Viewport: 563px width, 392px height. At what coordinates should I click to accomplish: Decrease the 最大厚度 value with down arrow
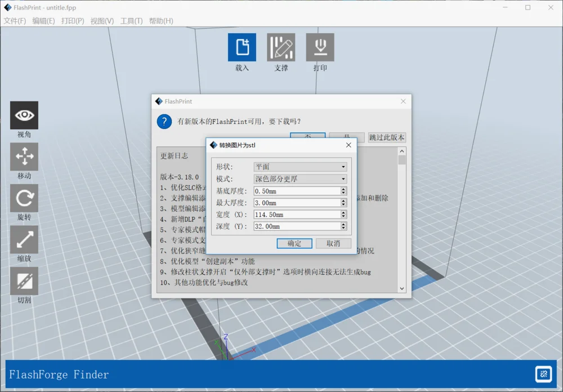pos(343,205)
